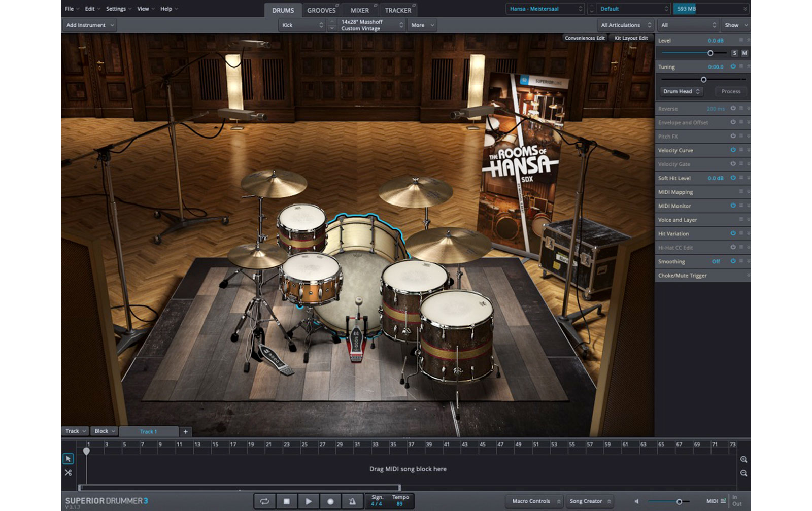Click the stop button in the transport
Screen dimensions: 812x511
286,501
